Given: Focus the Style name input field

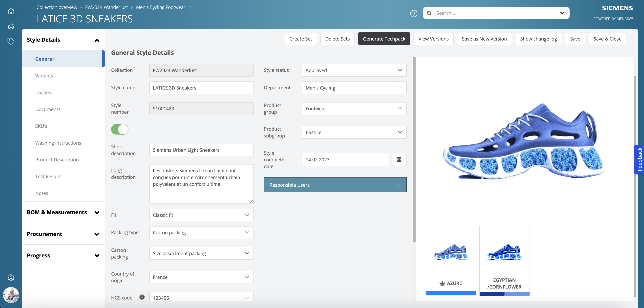Looking at the screenshot, I should 201,88.
